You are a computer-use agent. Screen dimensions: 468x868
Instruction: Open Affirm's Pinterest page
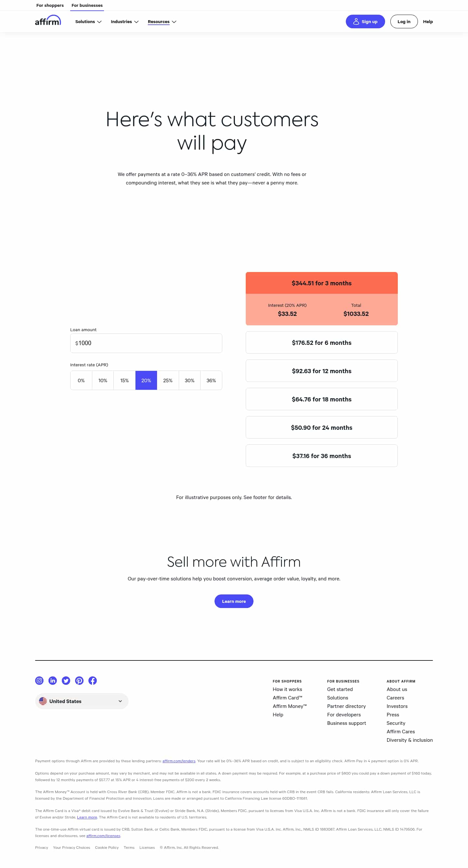tap(79, 680)
